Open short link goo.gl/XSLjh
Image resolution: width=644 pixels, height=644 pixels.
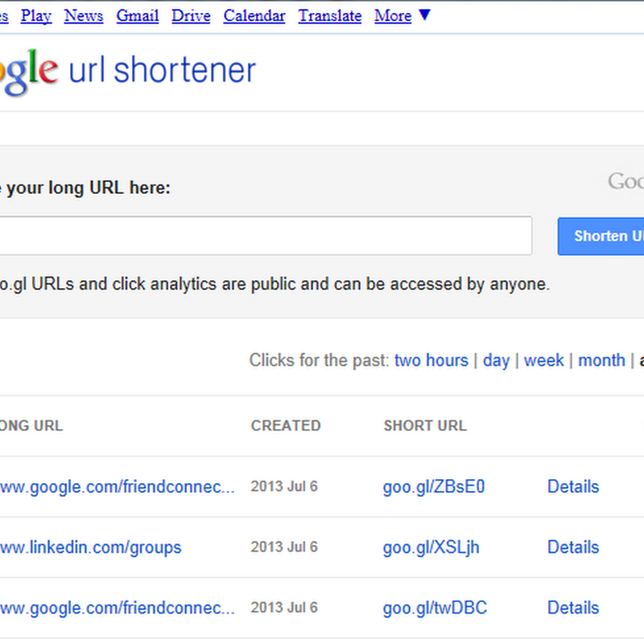pyautogui.click(x=431, y=547)
